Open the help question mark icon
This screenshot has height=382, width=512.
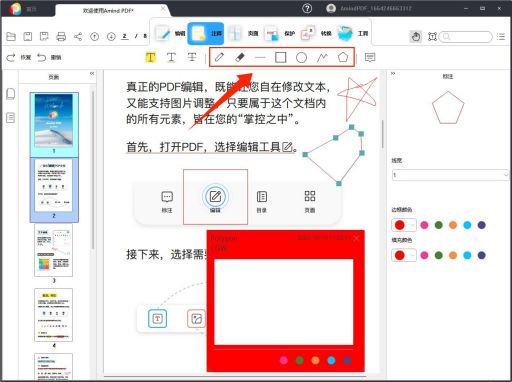(x=307, y=8)
